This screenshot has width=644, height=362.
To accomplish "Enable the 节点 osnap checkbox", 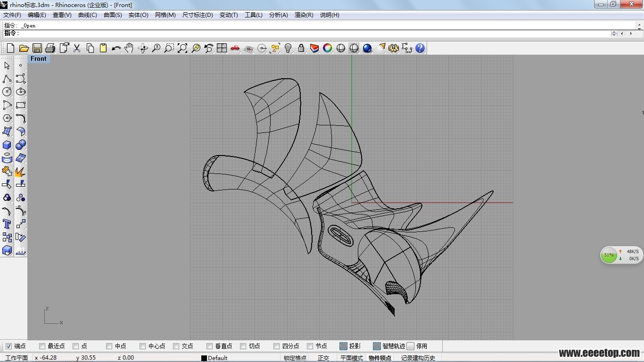I will pos(310,346).
